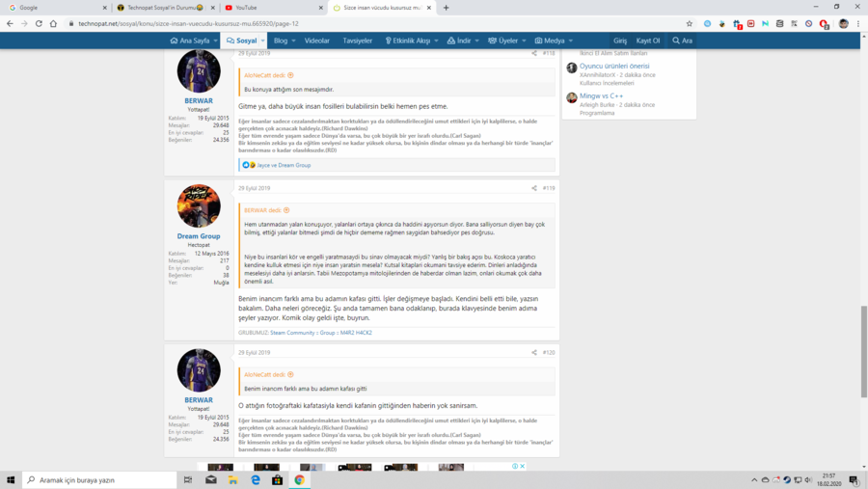This screenshot has width=868, height=489.
Task: Click the page vertical scrollbar thumb
Action: (863, 352)
